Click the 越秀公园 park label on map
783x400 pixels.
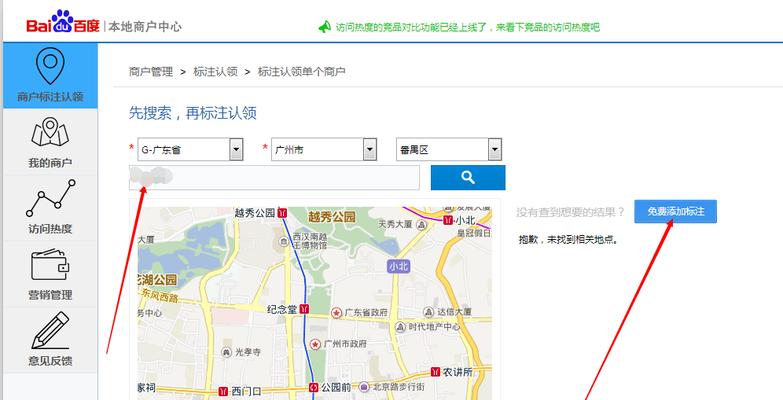pyautogui.click(x=332, y=216)
